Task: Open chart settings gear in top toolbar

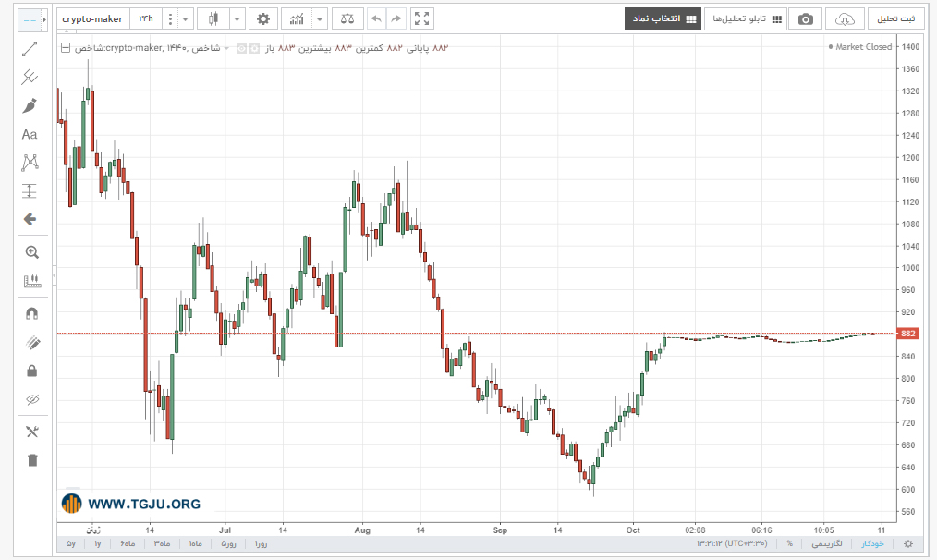Action: [263, 19]
